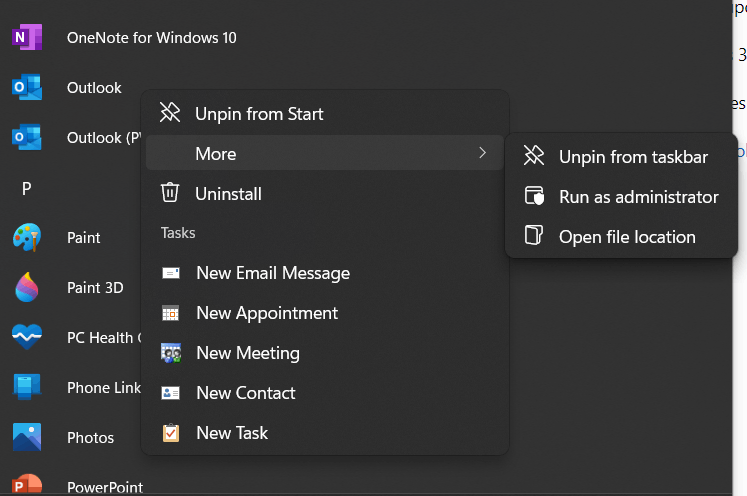Create a New Appointment

[266, 313]
